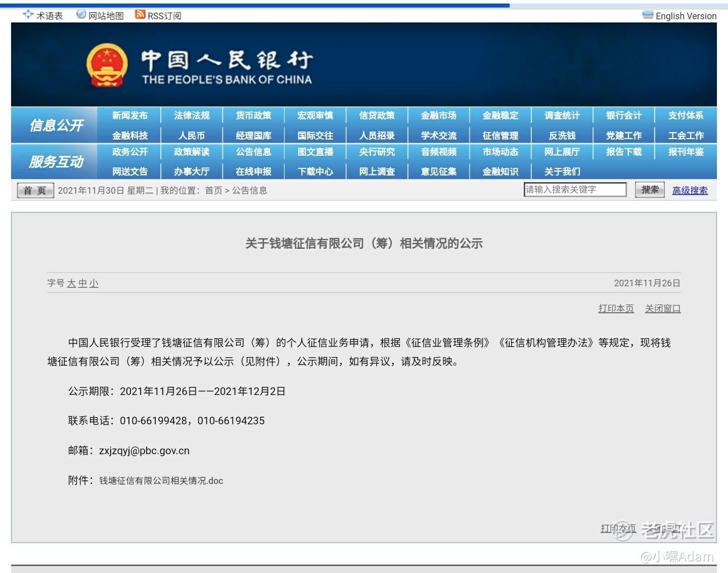The image size is (728, 573).
Task: Click the 首页 breadcrumb link
Action: point(214,191)
